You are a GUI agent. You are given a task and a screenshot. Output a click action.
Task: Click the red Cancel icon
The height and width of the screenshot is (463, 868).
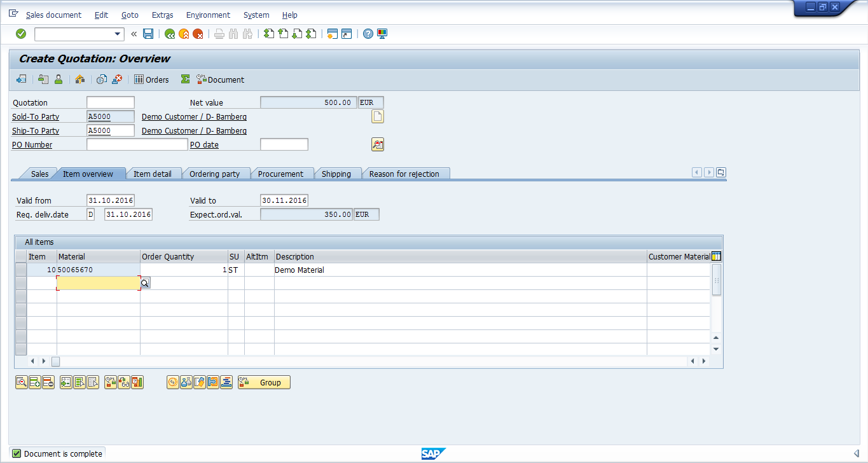[198, 34]
